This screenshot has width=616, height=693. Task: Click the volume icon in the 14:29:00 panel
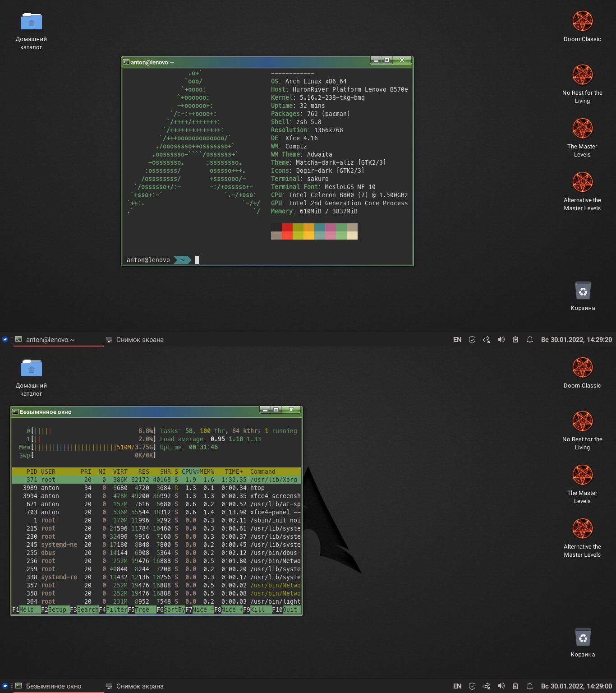click(x=501, y=686)
